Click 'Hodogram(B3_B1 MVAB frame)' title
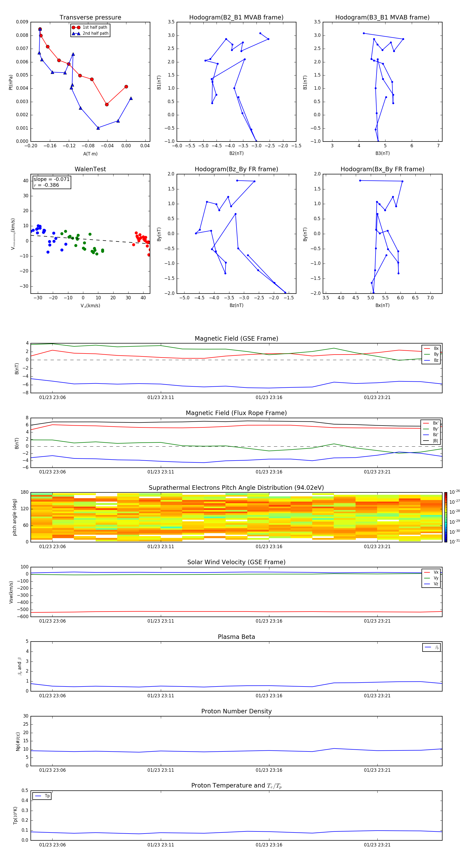 pyautogui.click(x=382, y=18)
